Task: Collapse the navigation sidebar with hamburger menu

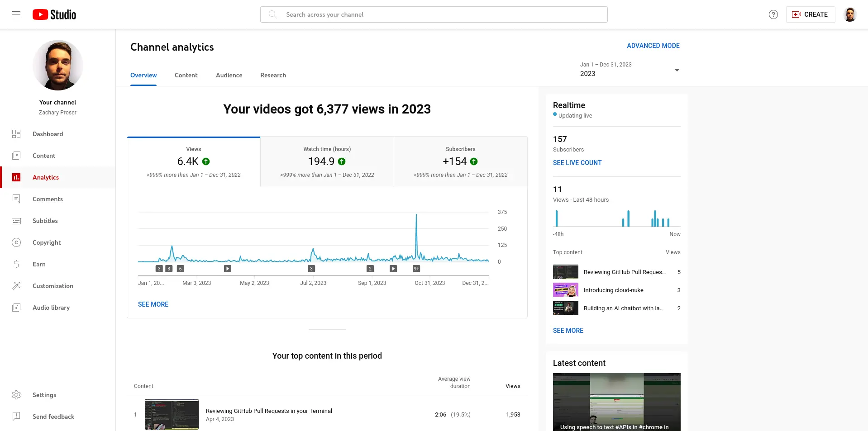Action: coord(16,14)
